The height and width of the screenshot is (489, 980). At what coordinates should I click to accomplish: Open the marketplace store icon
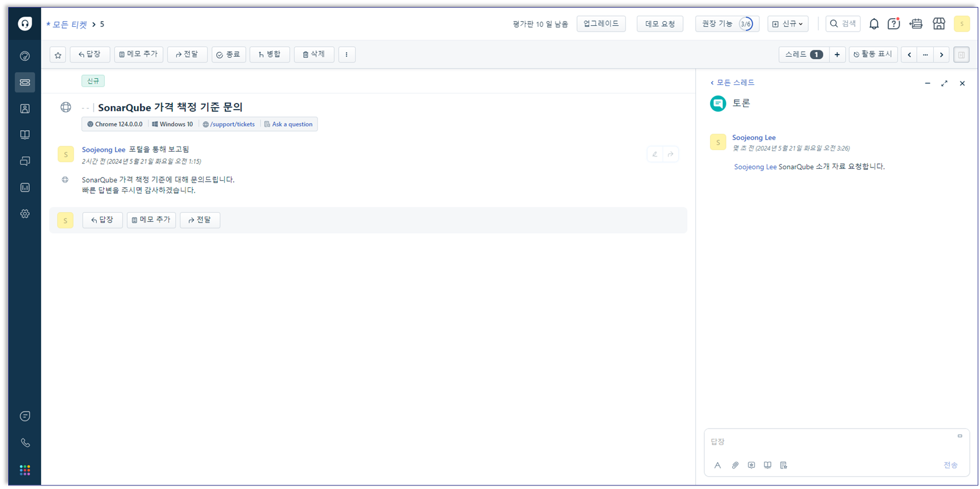click(x=939, y=24)
